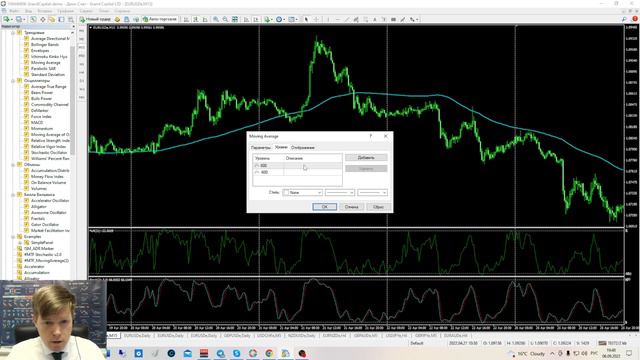Toggle the Market Watch window icon

(x=33, y=19)
